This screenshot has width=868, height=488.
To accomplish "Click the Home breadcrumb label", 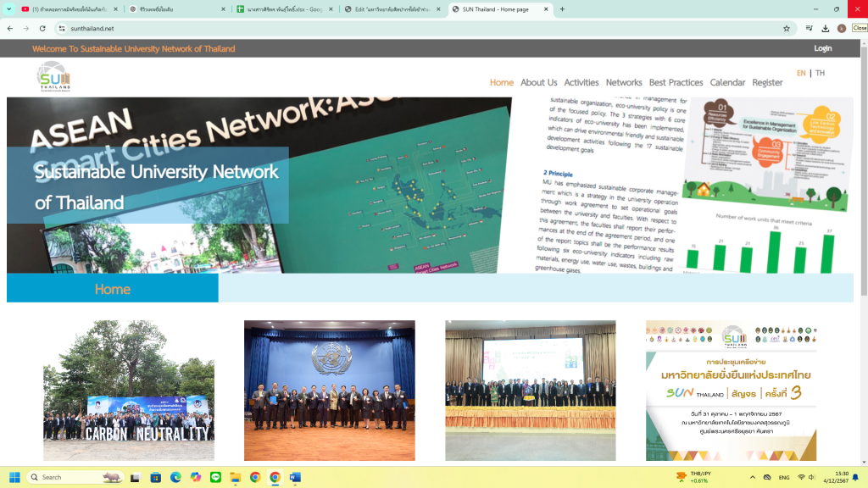I will click(113, 289).
